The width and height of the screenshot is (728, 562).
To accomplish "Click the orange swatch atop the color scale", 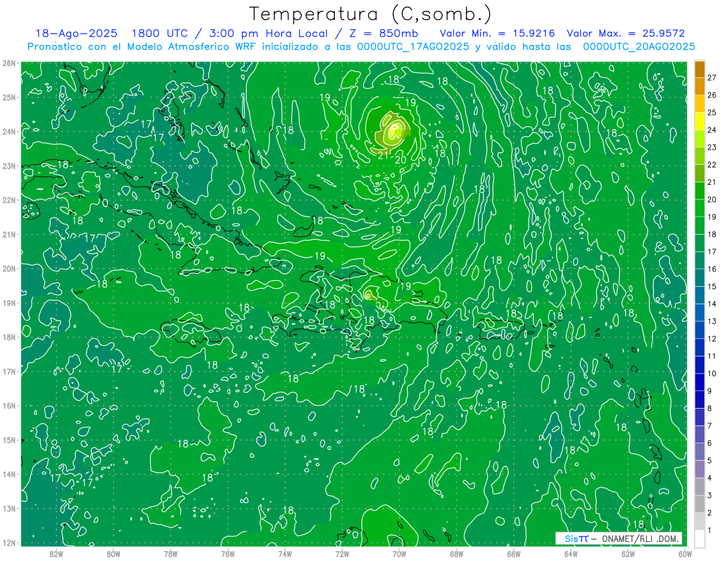I will pos(699,69).
